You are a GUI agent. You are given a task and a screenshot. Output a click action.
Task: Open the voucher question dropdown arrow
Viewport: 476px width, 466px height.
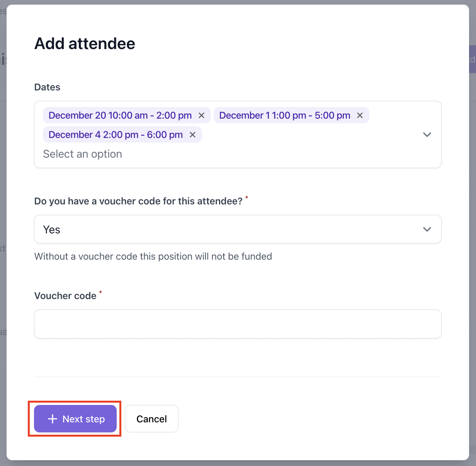[427, 229]
